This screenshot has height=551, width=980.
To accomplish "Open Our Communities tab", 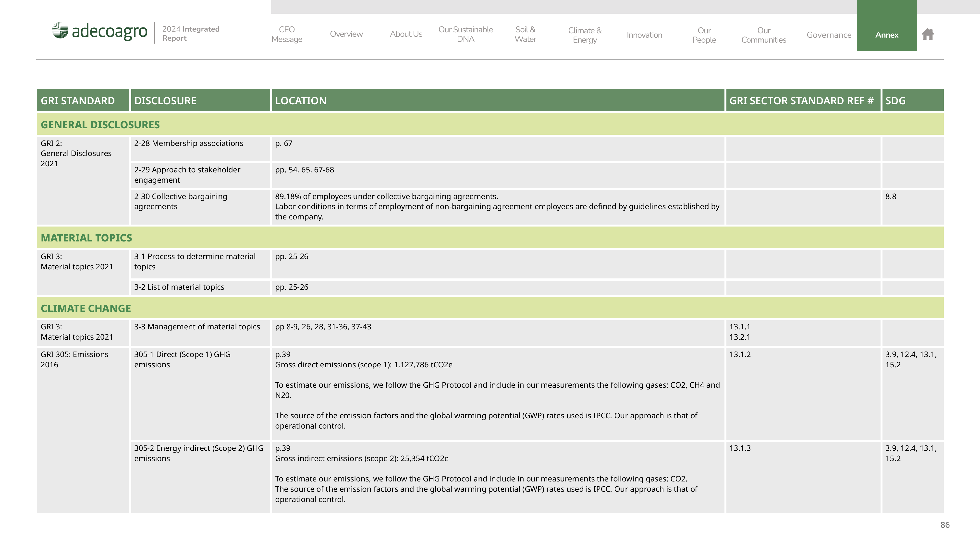I will tap(763, 35).
